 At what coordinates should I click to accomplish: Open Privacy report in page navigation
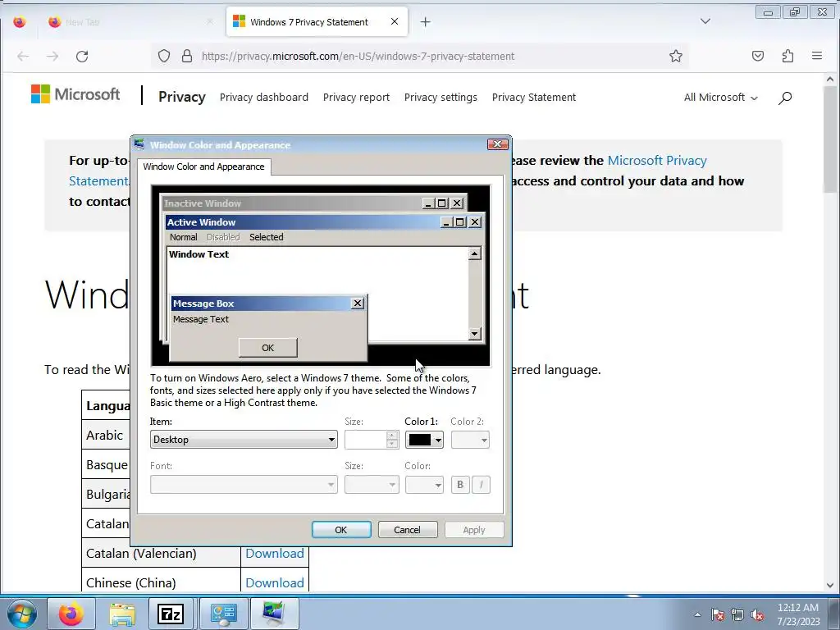click(x=356, y=98)
